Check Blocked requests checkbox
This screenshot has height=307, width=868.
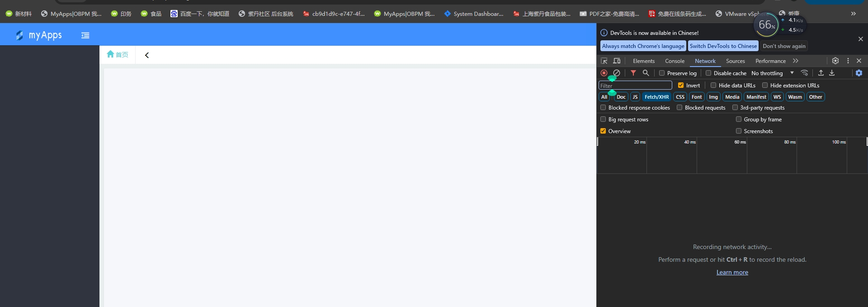click(x=679, y=107)
